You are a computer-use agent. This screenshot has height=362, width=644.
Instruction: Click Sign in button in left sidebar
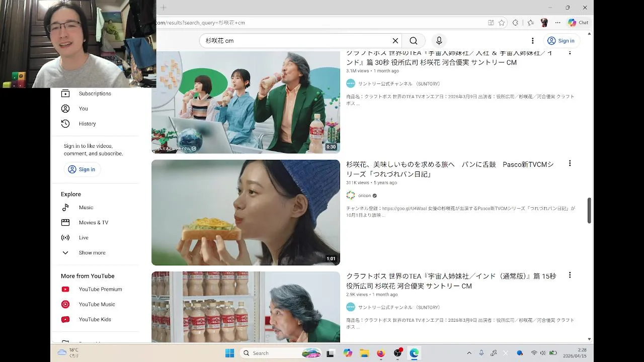tap(82, 169)
